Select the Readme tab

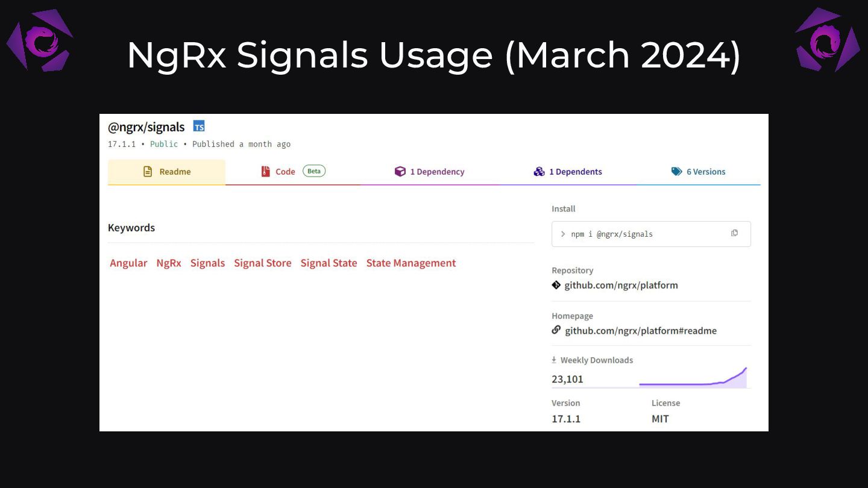pos(175,172)
